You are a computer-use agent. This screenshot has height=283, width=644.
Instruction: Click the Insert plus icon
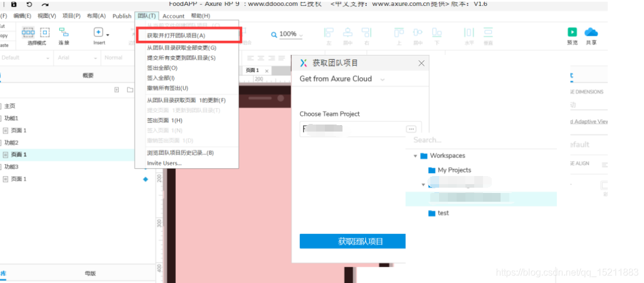[x=98, y=33]
